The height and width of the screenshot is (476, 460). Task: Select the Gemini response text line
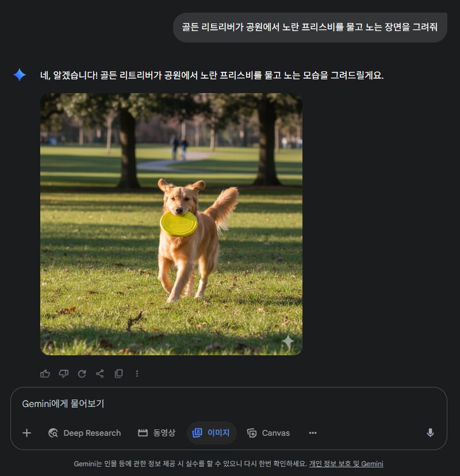212,75
